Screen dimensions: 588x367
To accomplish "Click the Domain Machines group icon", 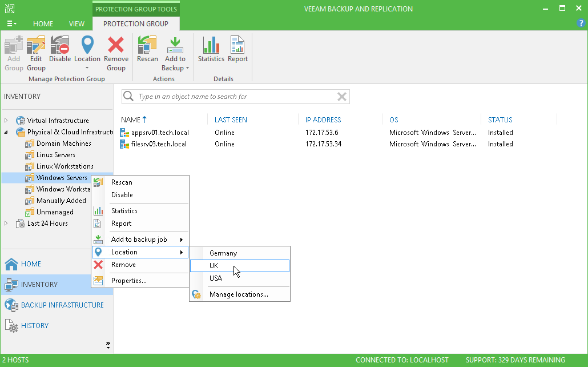I will (30, 144).
